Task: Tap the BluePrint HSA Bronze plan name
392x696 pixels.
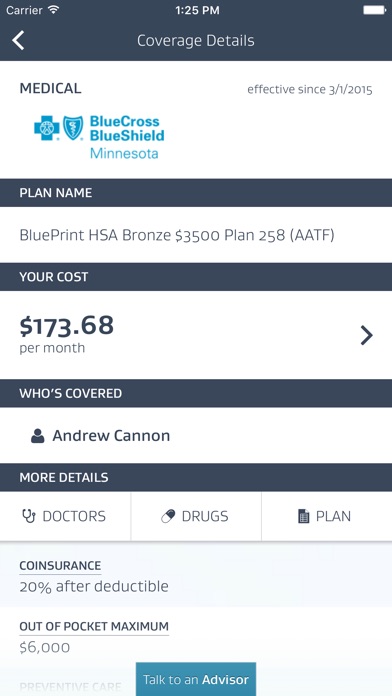Action: (x=177, y=235)
